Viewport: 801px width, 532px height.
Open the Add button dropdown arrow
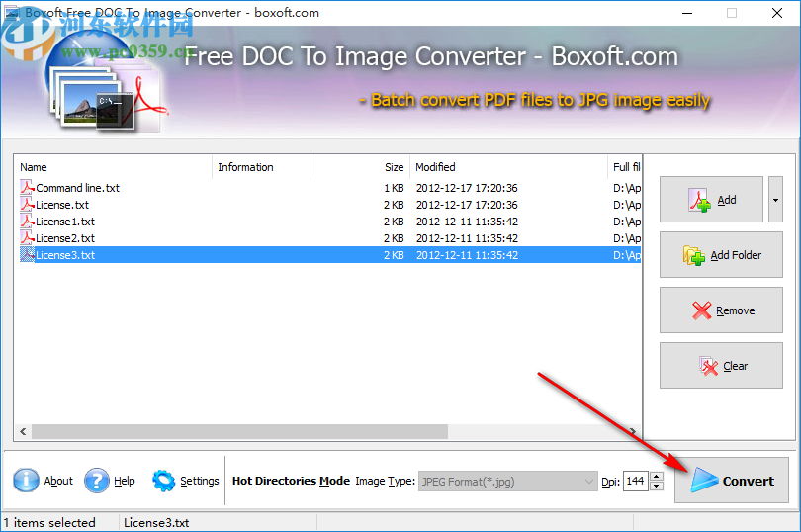click(775, 200)
